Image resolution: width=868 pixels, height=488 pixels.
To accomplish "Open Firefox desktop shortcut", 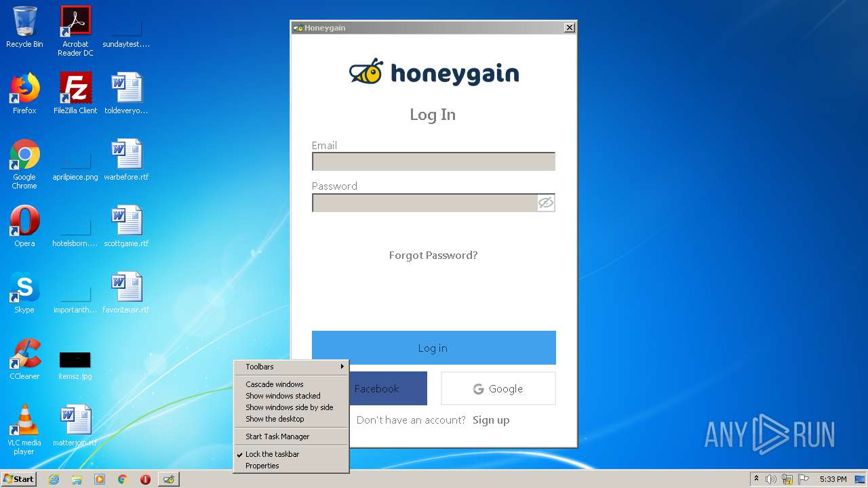I will coord(24,94).
